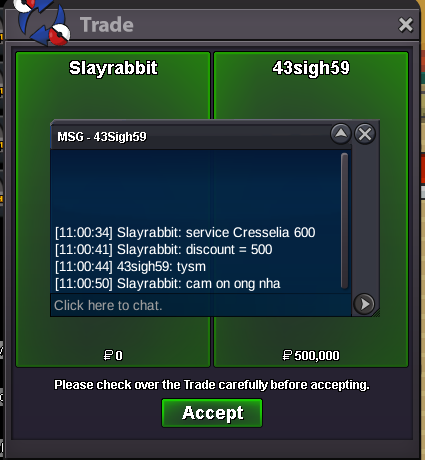Click the 'Please check over the Trade' notice
425x460 pixels.
(212, 385)
